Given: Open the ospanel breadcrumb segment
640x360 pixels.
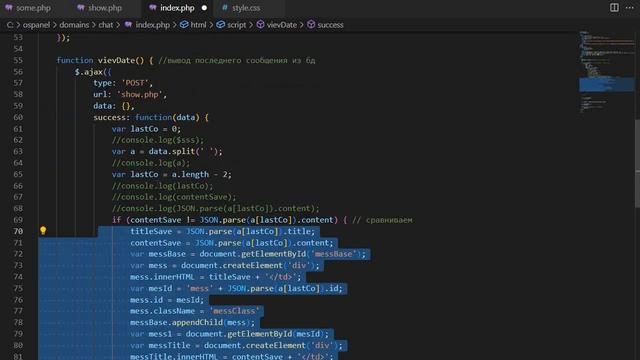Looking at the screenshot, I should pyautogui.click(x=36, y=25).
